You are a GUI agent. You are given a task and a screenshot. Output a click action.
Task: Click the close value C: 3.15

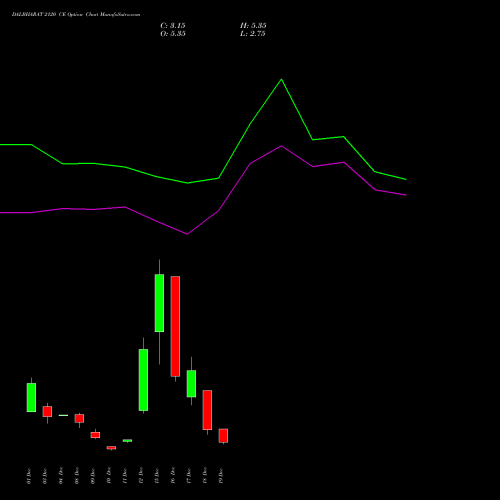173,26
